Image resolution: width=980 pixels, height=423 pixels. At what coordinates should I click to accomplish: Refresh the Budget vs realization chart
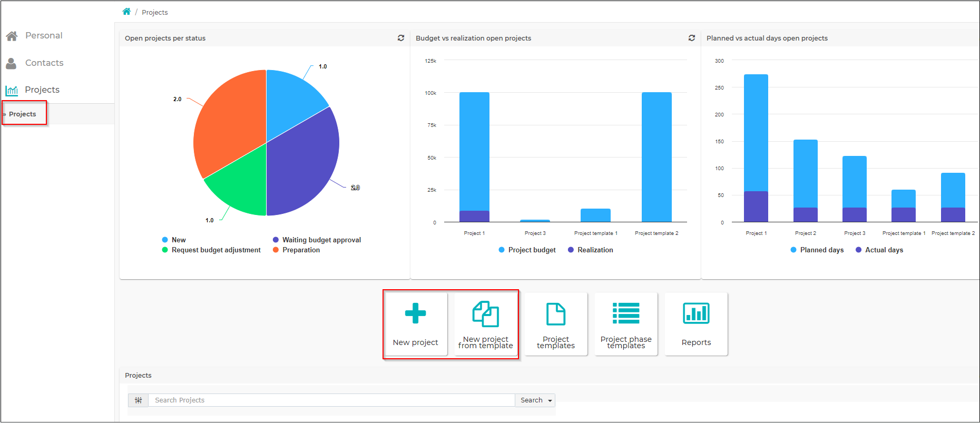tap(692, 38)
